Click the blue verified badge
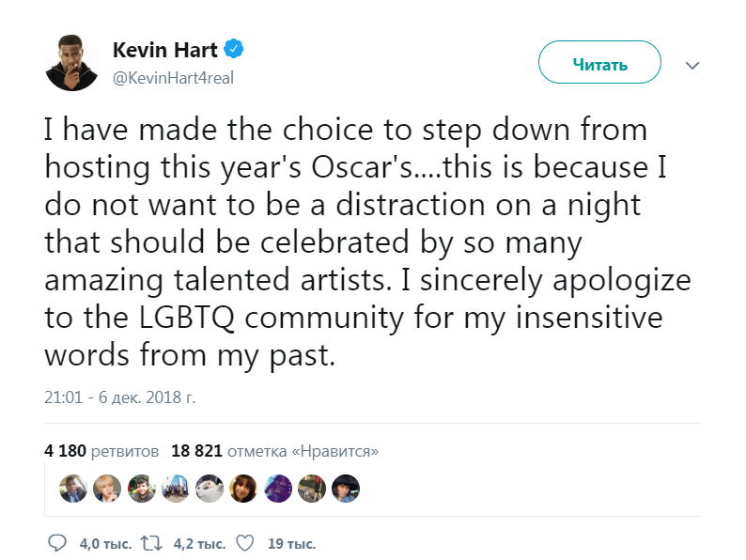This screenshot has width=746, height=560. tap(241, 50)
